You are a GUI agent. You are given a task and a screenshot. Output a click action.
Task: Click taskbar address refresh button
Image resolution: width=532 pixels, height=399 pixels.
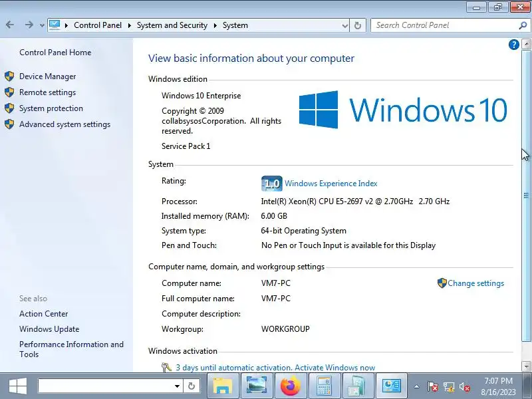[192, 386]
